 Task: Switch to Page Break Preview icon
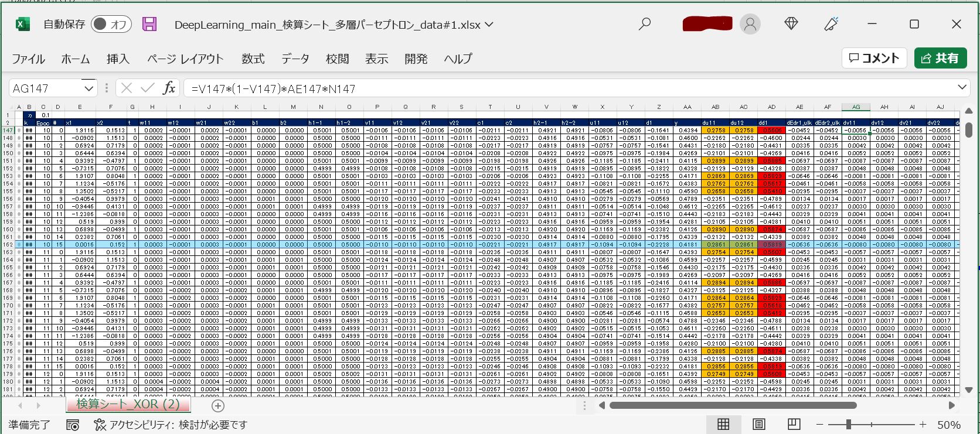tap(794, 424)
